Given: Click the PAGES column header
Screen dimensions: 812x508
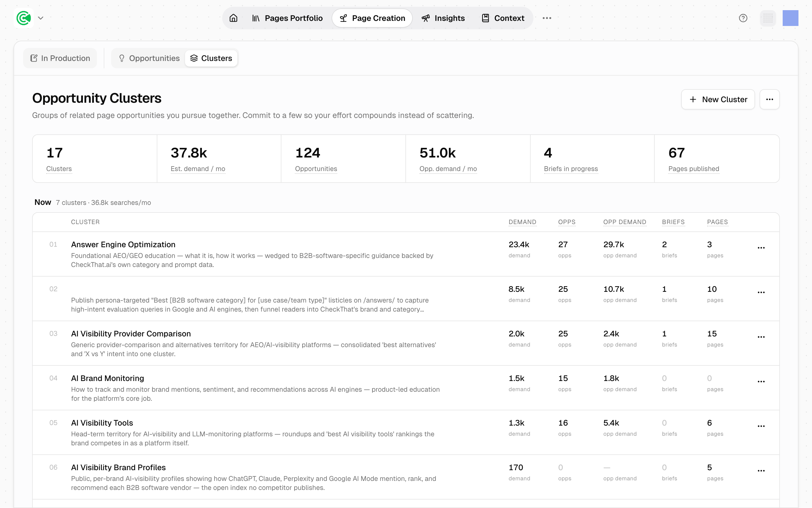Looking at the screenshot, I should (x=717, y=222).
